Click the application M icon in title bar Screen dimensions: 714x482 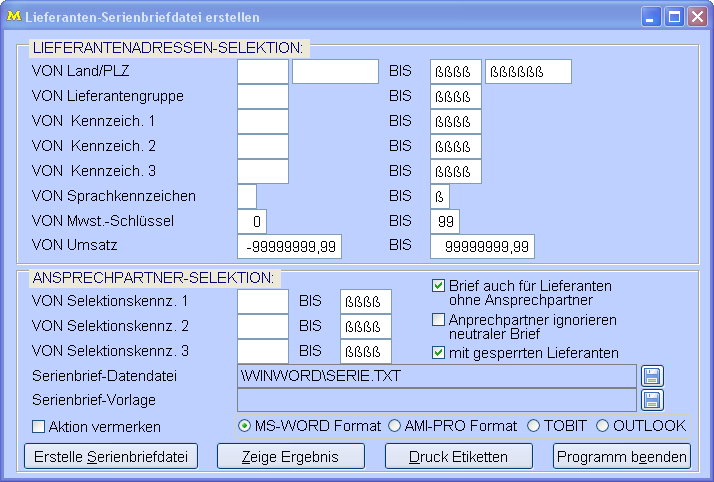pyautogui.click(x=14, y=17)
